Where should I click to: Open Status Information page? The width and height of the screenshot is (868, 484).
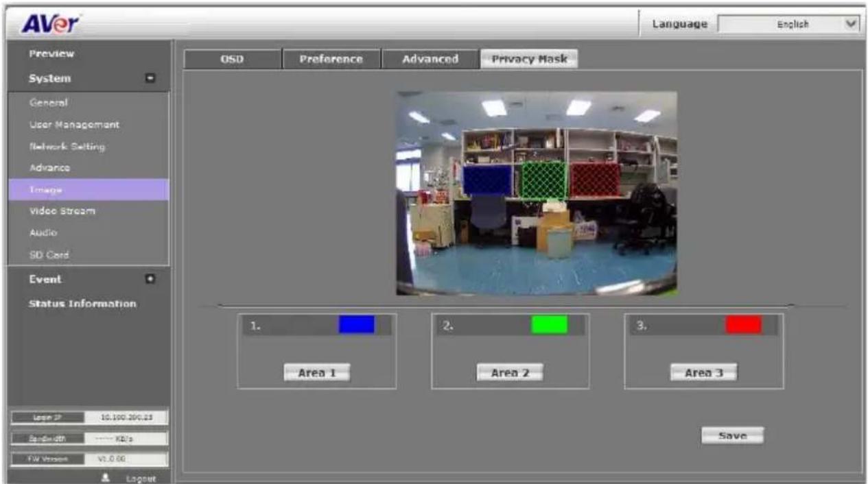click(82, 304)
